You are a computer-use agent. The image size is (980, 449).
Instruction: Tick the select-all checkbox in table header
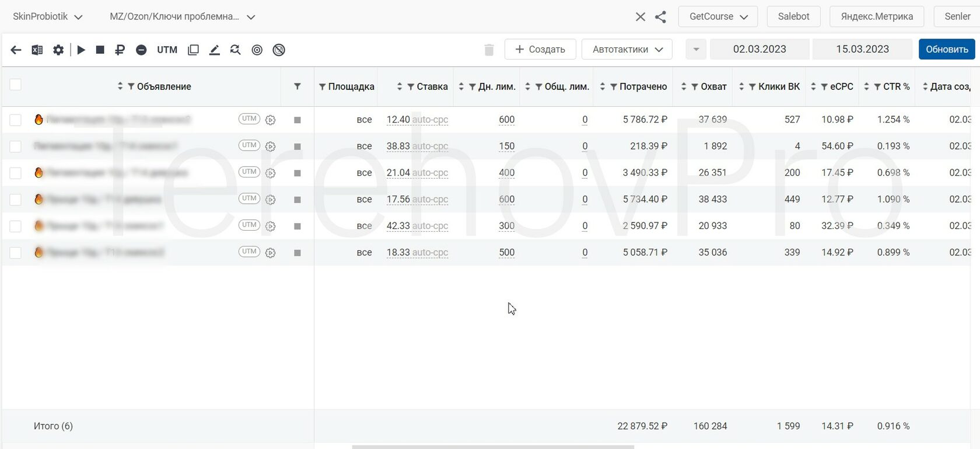click(x=16, y=85)
